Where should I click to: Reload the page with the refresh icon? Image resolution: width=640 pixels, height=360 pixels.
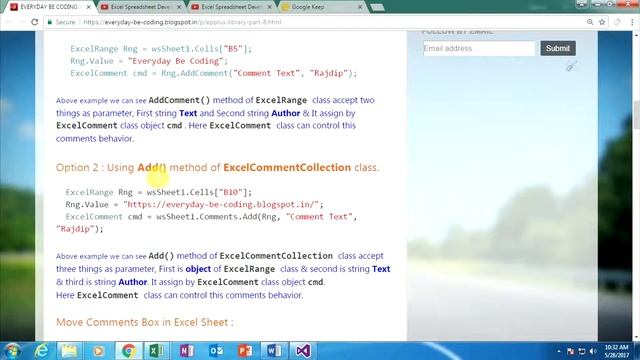pyautogui.click(x=35, y=22)
